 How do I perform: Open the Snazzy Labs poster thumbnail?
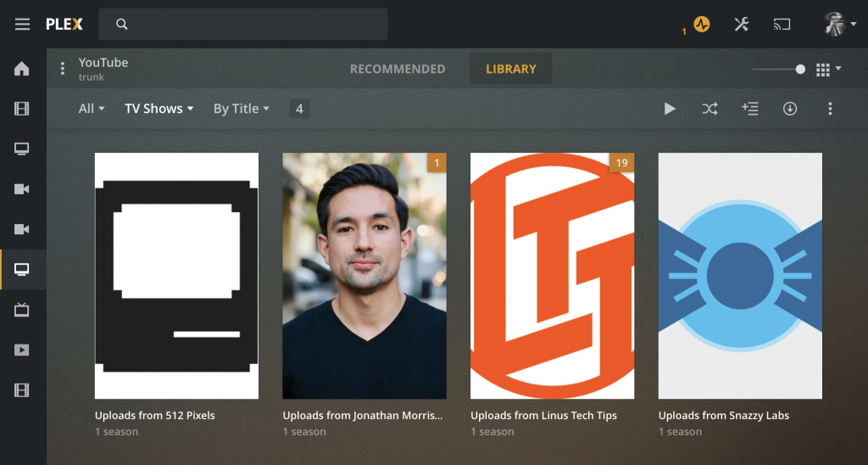pos(740,276)
